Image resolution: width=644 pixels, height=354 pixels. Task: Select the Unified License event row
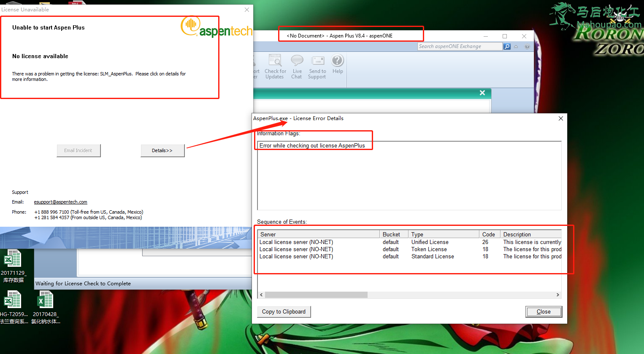pyautogui.click(x=409, y=242)
